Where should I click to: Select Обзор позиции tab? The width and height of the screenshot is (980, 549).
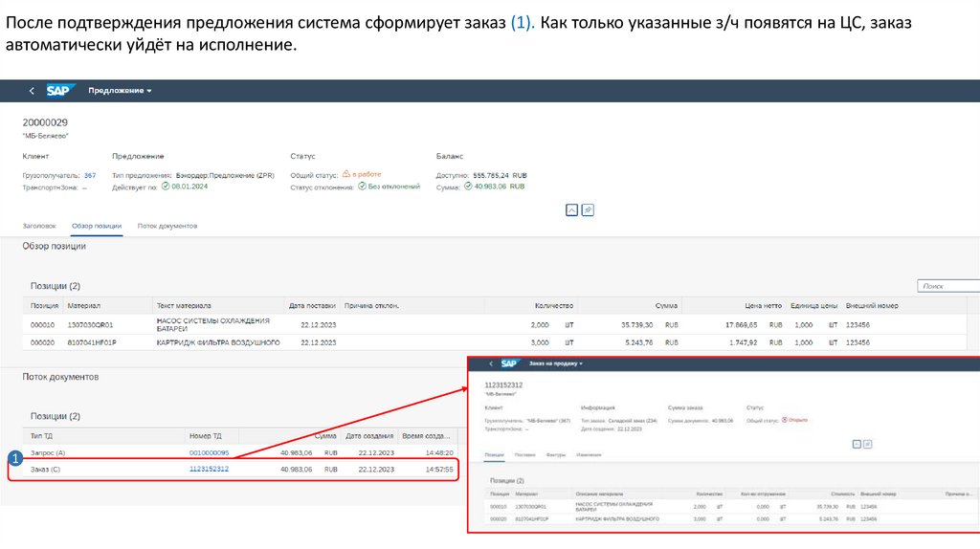coord(97,226)
